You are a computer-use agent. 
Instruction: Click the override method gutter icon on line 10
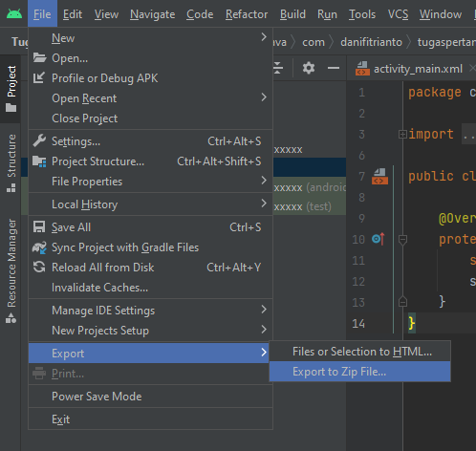pos(379,239)
